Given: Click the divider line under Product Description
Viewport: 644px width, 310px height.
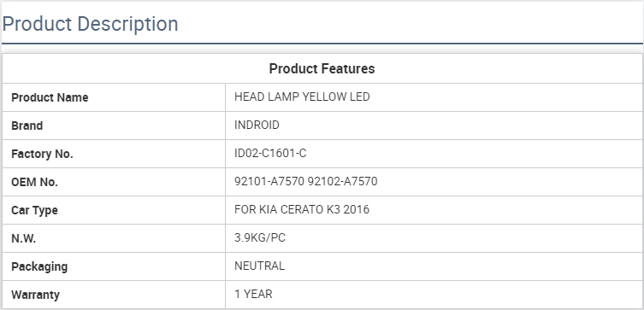Looking at the screenshot, I should (322, 44).
